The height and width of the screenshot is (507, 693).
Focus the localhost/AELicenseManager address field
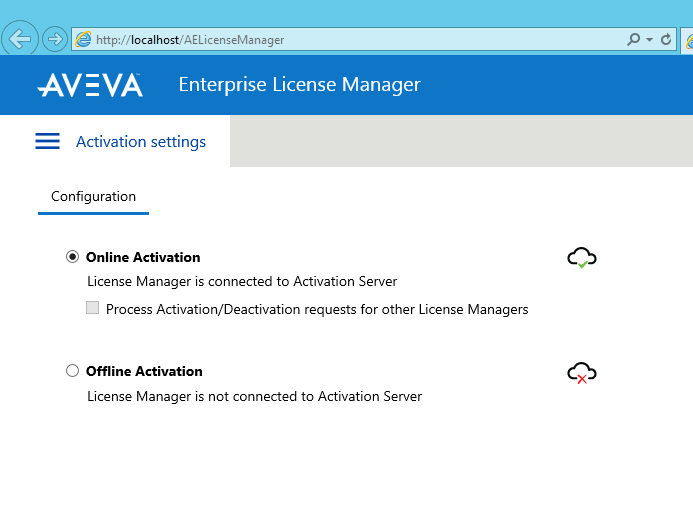coord(349,40)
